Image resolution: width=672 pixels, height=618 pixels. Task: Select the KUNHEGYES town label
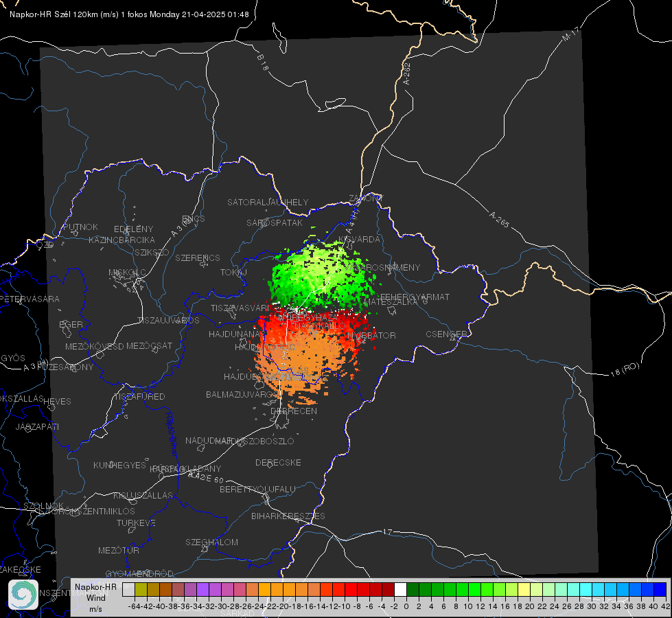(x=119, y=466)
